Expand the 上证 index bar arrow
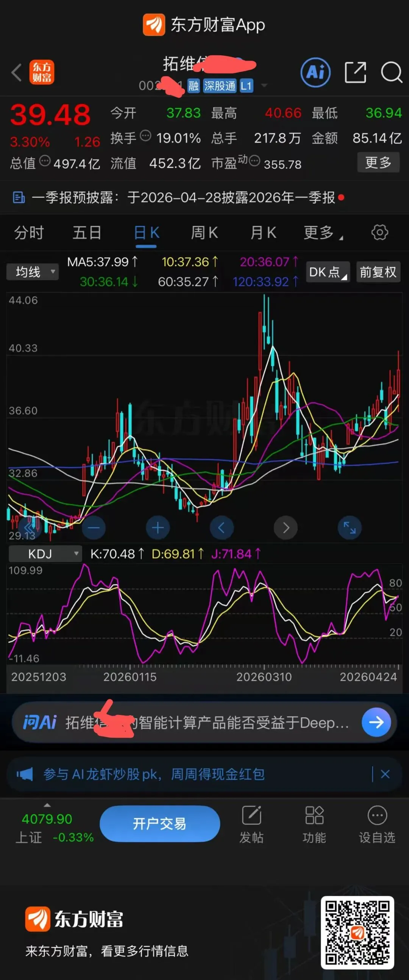This screenshot has height=980, width=409. click(x=47, y=805)
